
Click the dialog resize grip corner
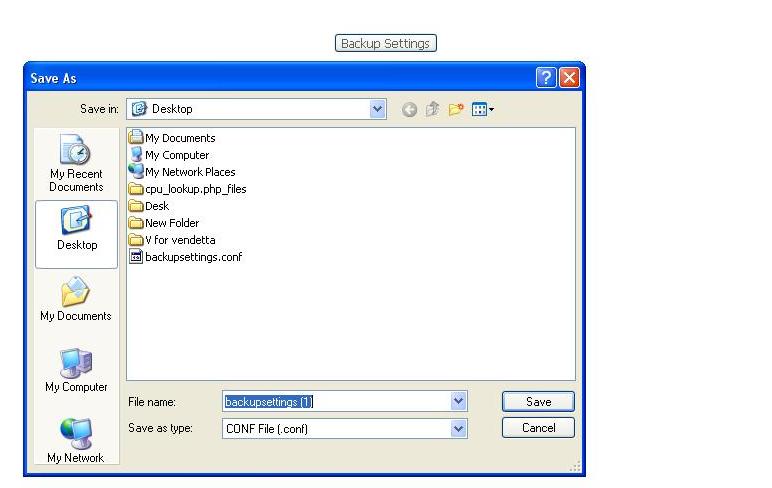point(575,466)
